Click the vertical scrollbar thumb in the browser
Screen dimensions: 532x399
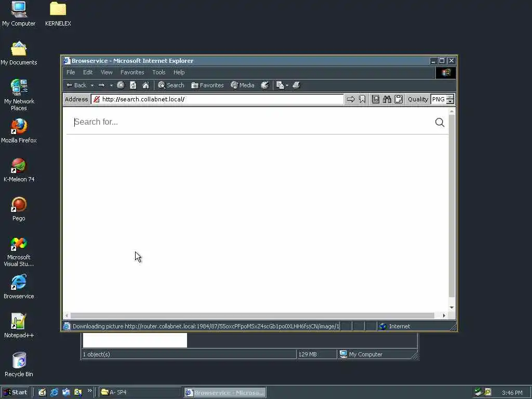pyautogui.click(x=451, y=206)
